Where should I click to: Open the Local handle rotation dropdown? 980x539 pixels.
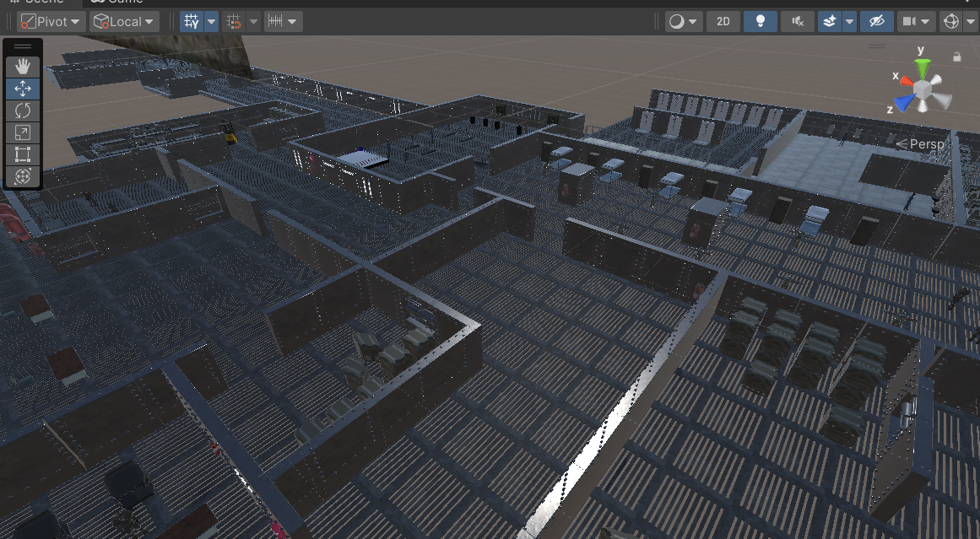(x=123, y=21)
